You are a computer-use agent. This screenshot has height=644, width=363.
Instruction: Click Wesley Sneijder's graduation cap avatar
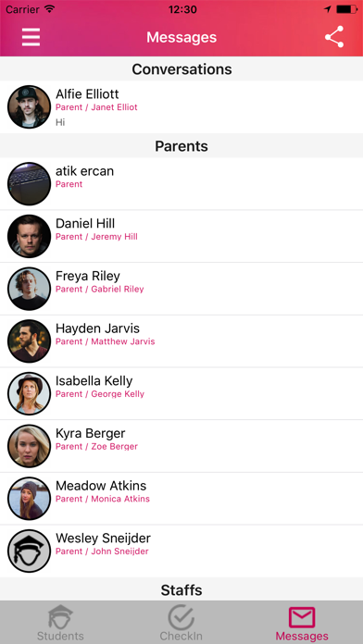[30, 551]
